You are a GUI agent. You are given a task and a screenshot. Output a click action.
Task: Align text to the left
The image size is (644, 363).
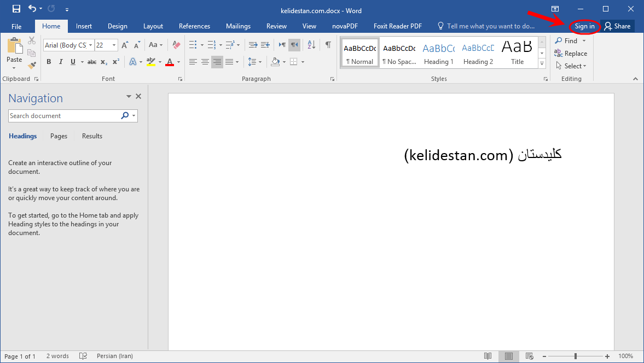[x=193, y=62]
